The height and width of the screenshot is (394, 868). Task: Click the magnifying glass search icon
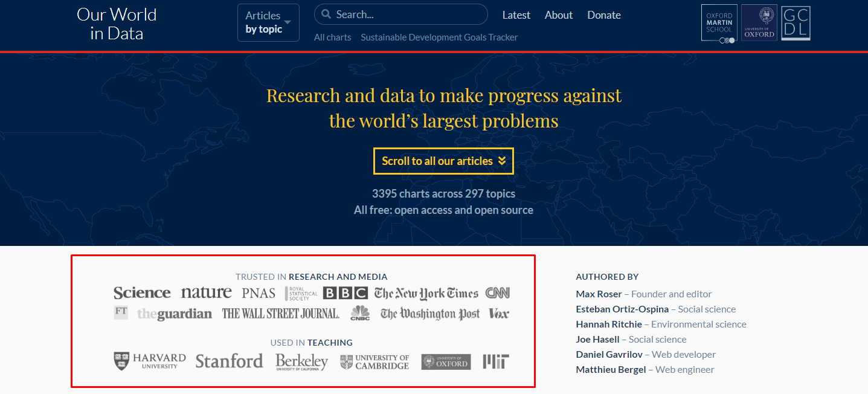coord(326,15)
